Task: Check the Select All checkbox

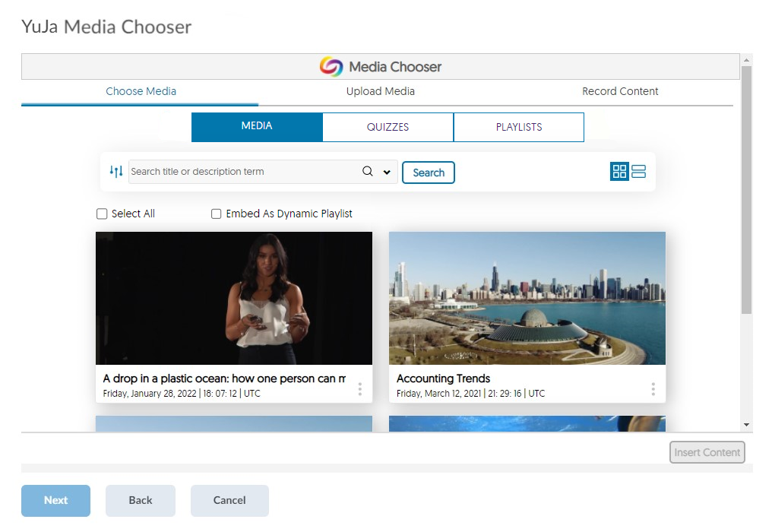Action: tap(102, 214)
